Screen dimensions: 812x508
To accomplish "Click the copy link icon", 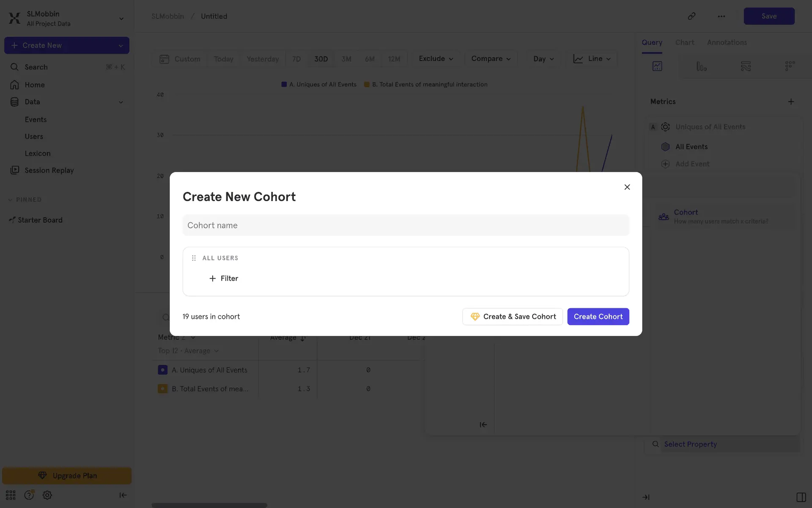I will click(691, 16).
